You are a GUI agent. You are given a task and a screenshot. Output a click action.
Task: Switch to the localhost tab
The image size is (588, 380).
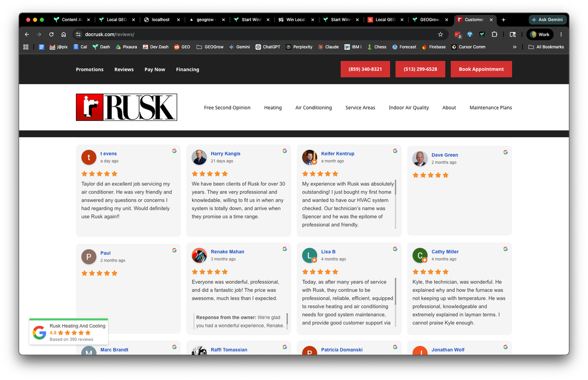(x=160, y=20)
